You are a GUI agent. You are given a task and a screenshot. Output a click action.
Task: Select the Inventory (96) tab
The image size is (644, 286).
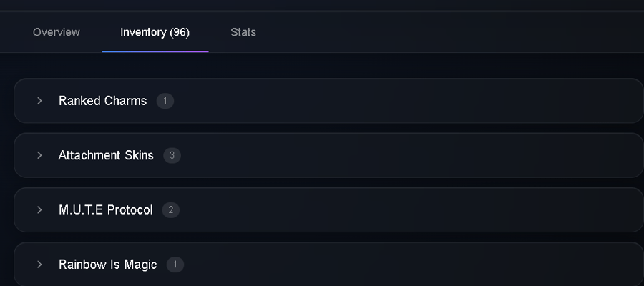pyautogui.click(x=155, y=32)
